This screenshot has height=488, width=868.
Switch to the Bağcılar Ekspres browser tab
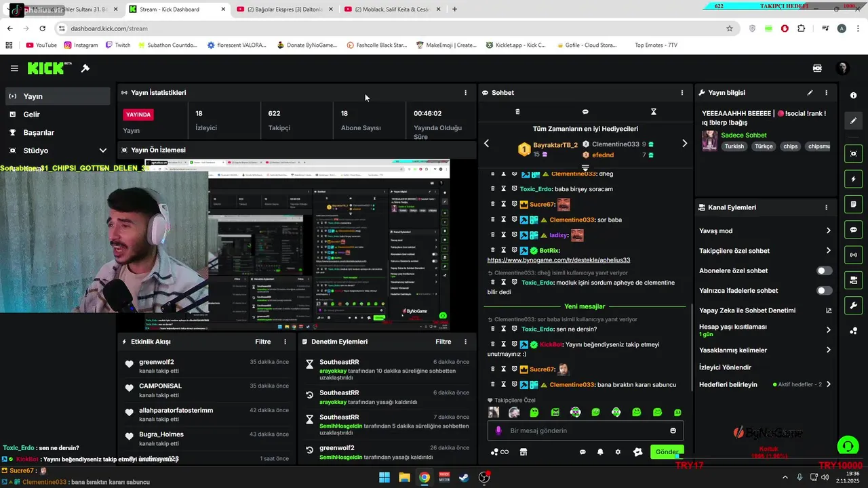pos(285,9)
